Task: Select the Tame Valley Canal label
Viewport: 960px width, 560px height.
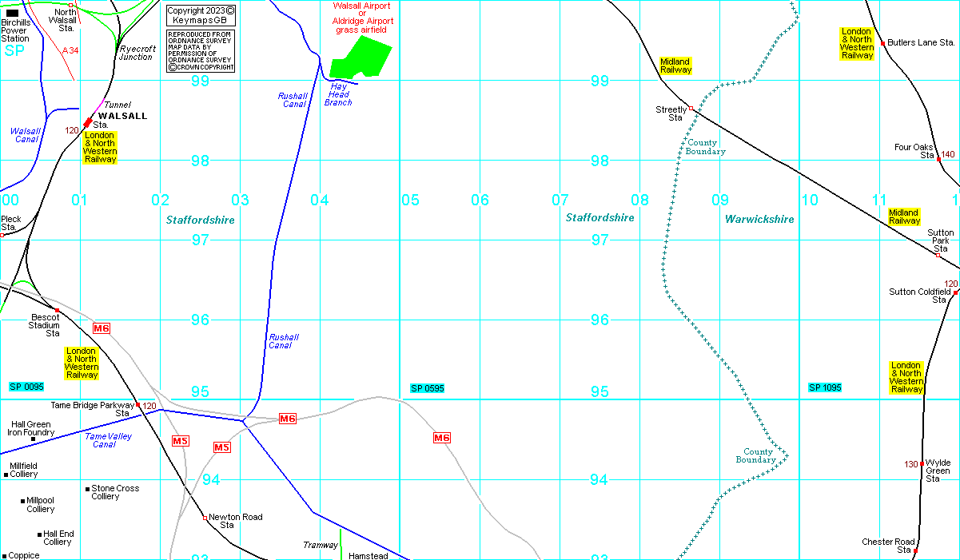Action: coord(110,440)
